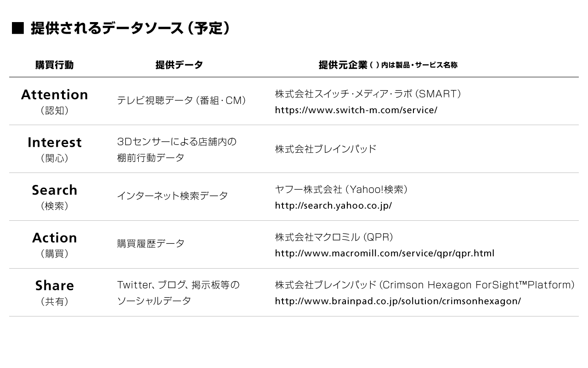
Task: Select the 提供データ column header
Action: [x=179, y=65]
